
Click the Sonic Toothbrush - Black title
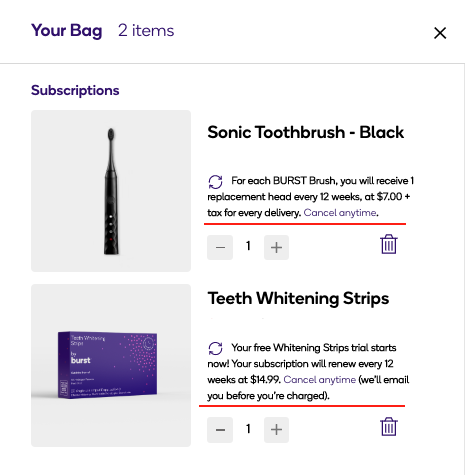tap(306, 132)
